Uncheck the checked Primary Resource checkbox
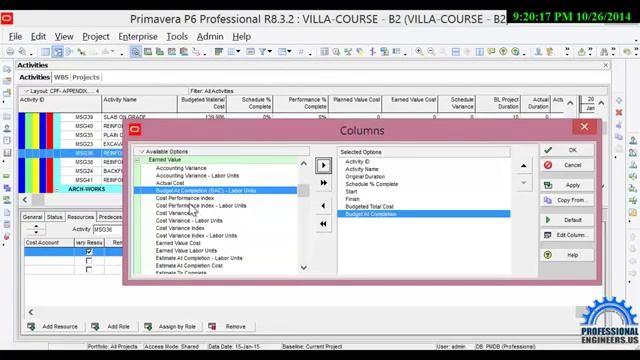 (89, 252)
